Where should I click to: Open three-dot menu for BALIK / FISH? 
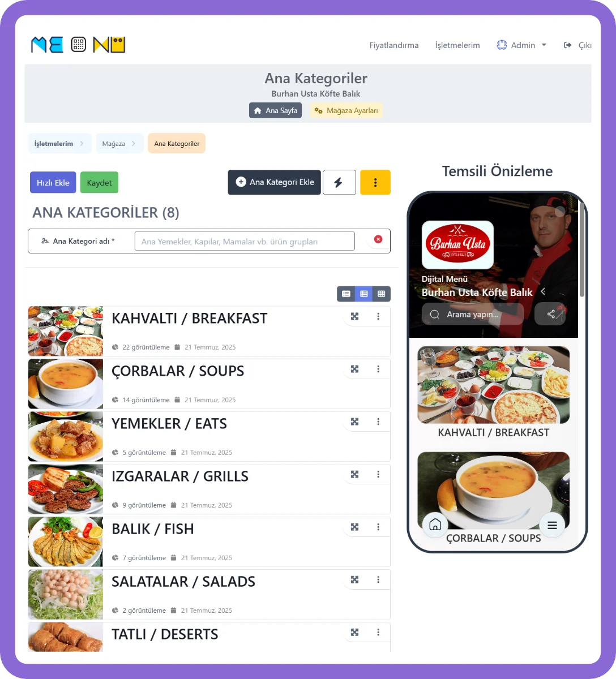coord(378,527)
